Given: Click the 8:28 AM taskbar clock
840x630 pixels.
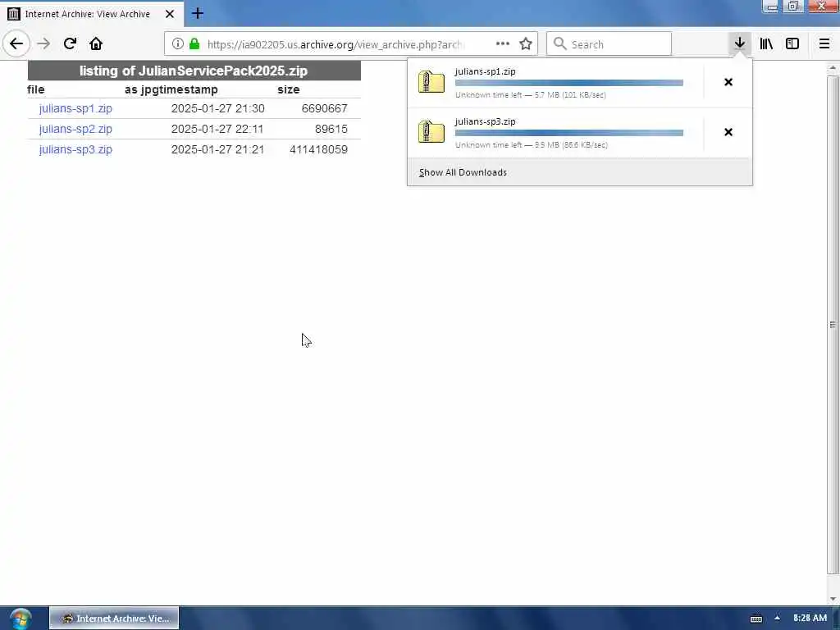Looking at the screenshot, I should click(810, 618).
